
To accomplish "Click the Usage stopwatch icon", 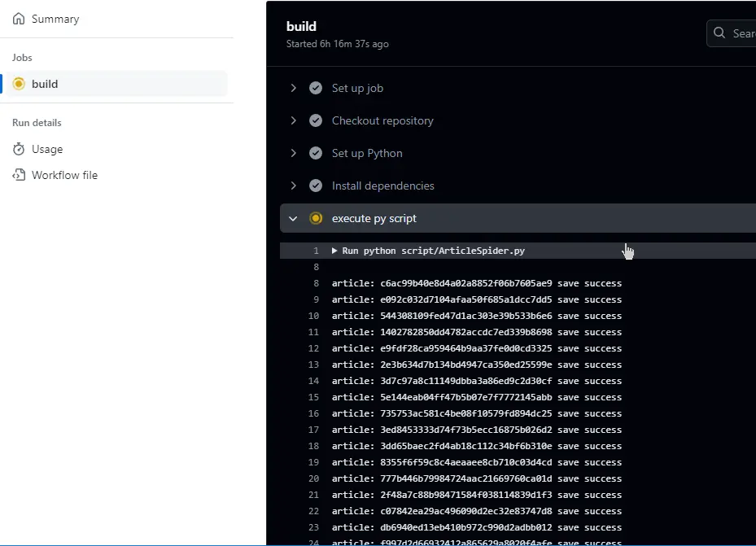I will click(19, 149).
